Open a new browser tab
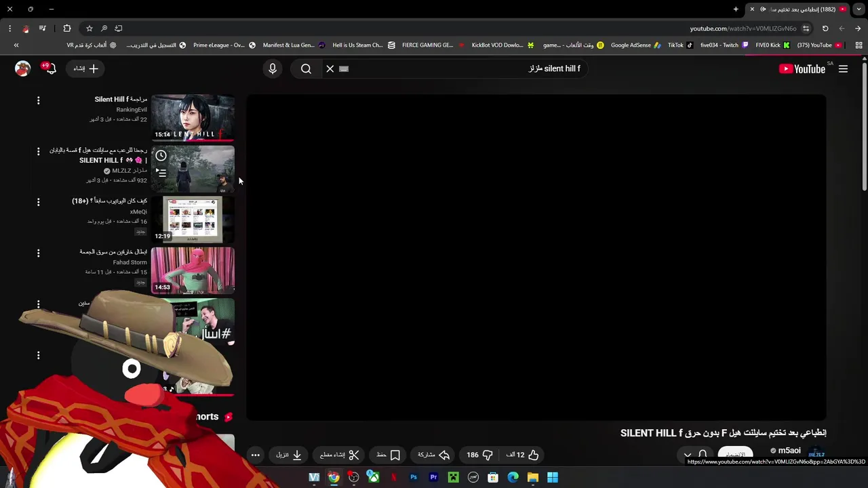This screenshot has width=868, height=488. coord(736,9)
